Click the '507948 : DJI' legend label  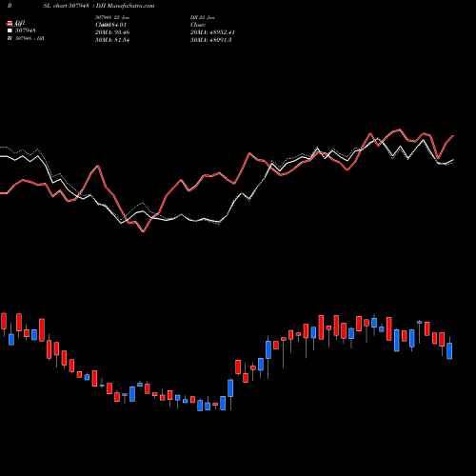pos(30,38)
